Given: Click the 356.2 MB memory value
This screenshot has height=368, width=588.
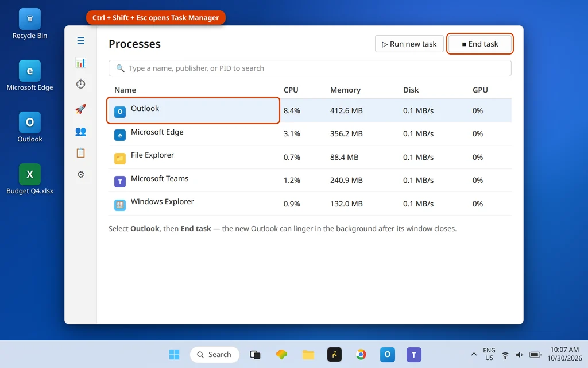Looking at the screenshot, I should [x=346, y=133].
